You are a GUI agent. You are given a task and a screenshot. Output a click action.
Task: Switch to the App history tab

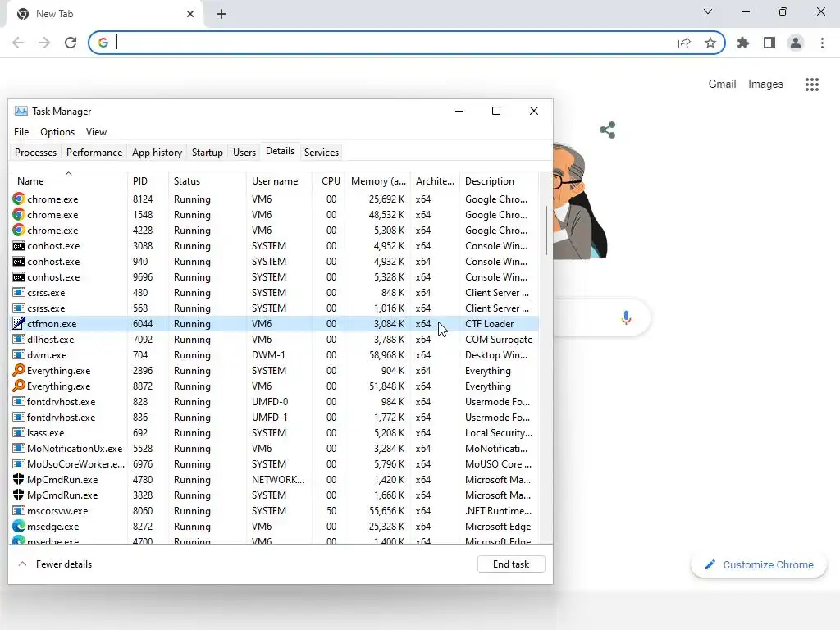pos(157,152)
